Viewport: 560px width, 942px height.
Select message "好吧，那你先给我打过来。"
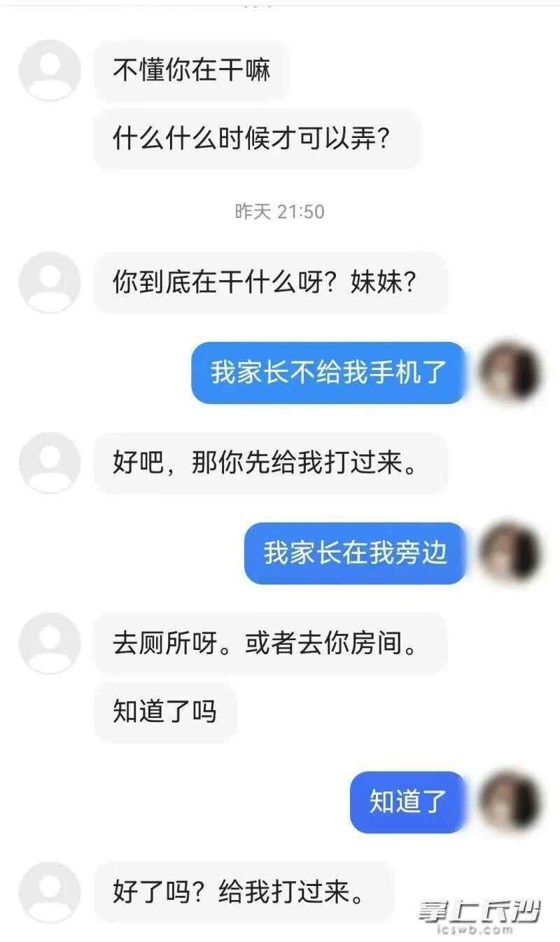270,463
